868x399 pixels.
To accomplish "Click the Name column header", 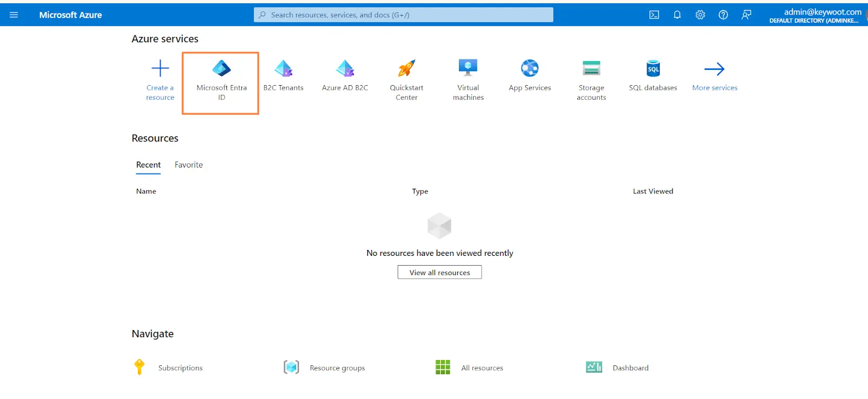I will point(146,191).
